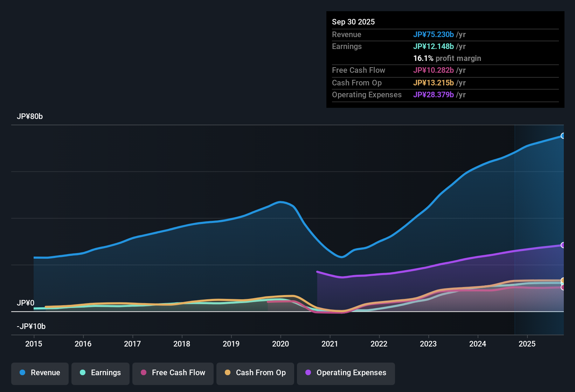Click the orange Cash From Op dot icon
Screen dimensions: 575x392
point(228,373)
